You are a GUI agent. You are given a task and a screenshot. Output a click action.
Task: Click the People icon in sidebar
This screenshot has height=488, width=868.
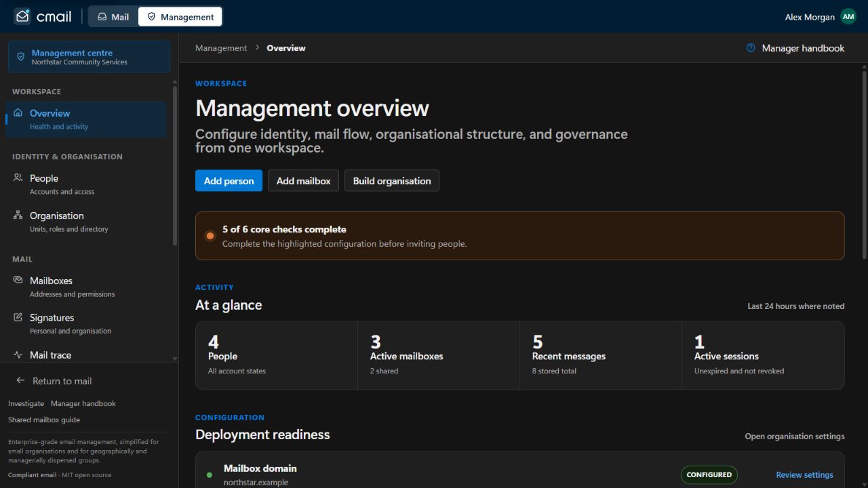click(18, 178)
